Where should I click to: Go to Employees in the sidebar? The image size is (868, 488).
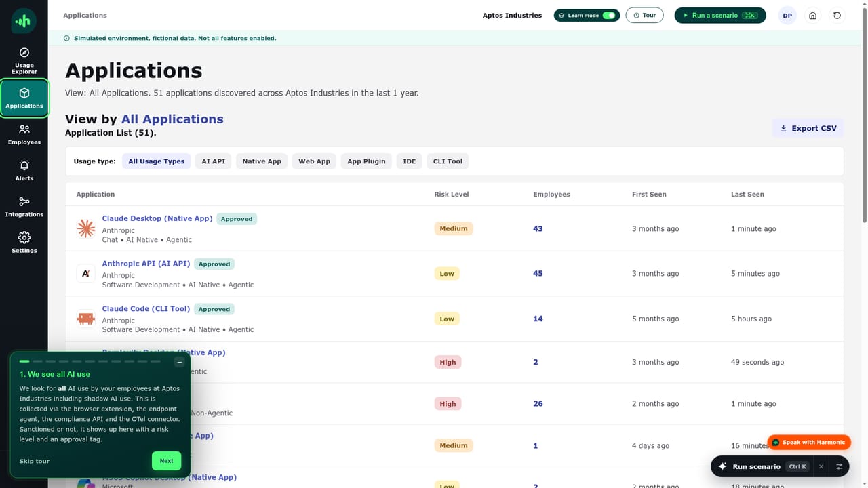[24, 134]
